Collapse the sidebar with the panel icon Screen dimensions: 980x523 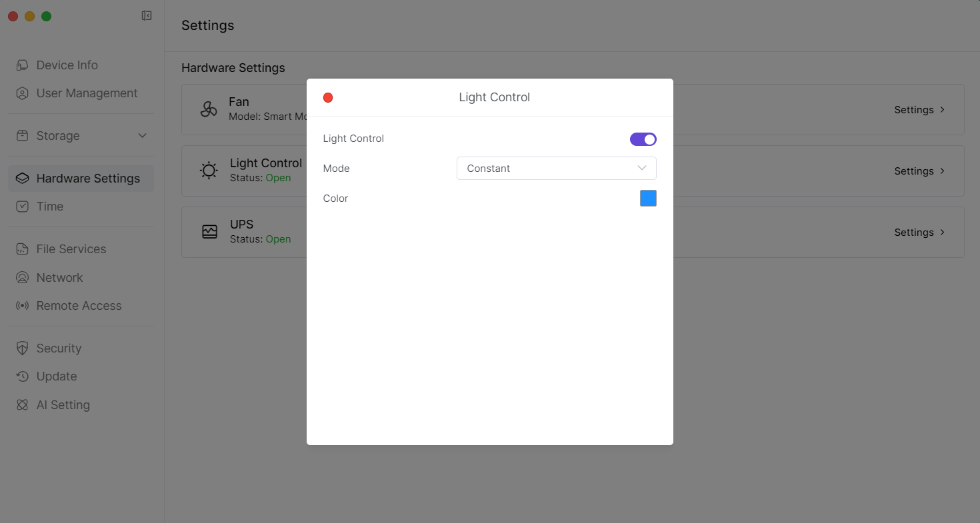click(147, 16)
